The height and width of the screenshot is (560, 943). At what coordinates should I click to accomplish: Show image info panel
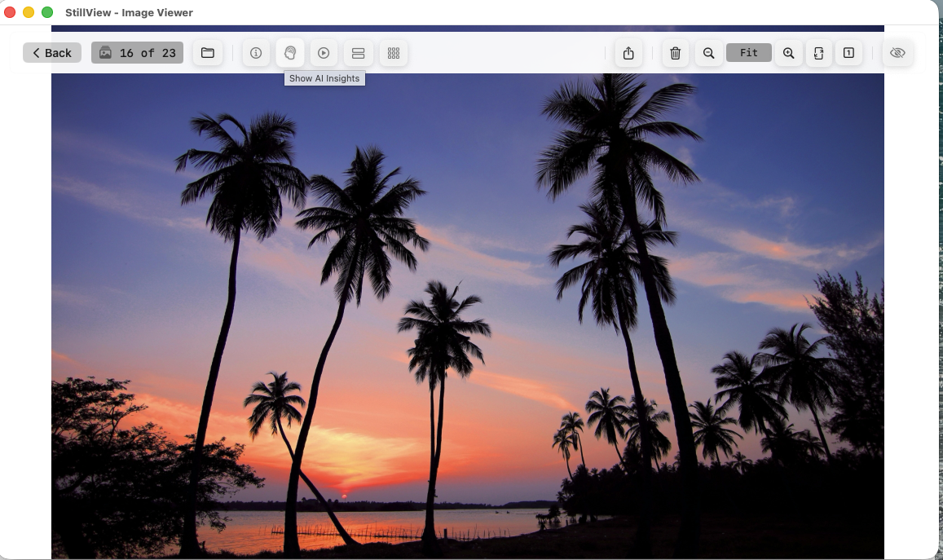(x=256, y=53)
